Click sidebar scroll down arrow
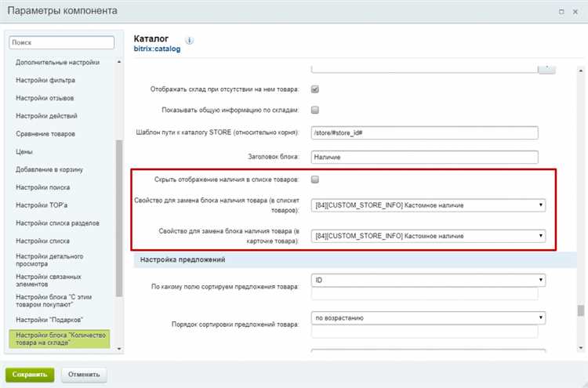This screenshot has width=588, height=388. coord(119,349)
